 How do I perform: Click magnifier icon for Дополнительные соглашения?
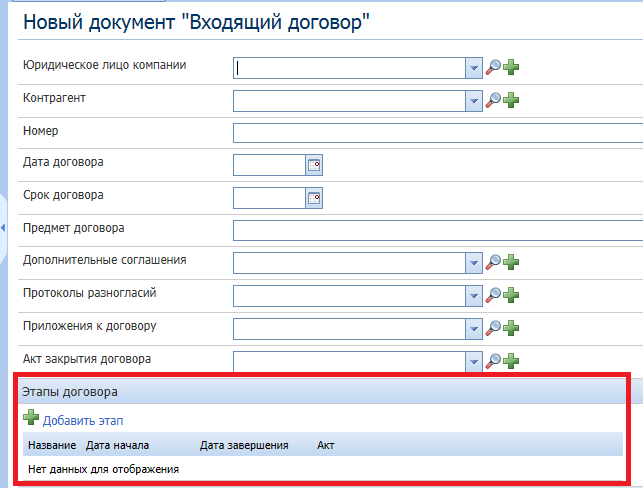pos(493,263)
